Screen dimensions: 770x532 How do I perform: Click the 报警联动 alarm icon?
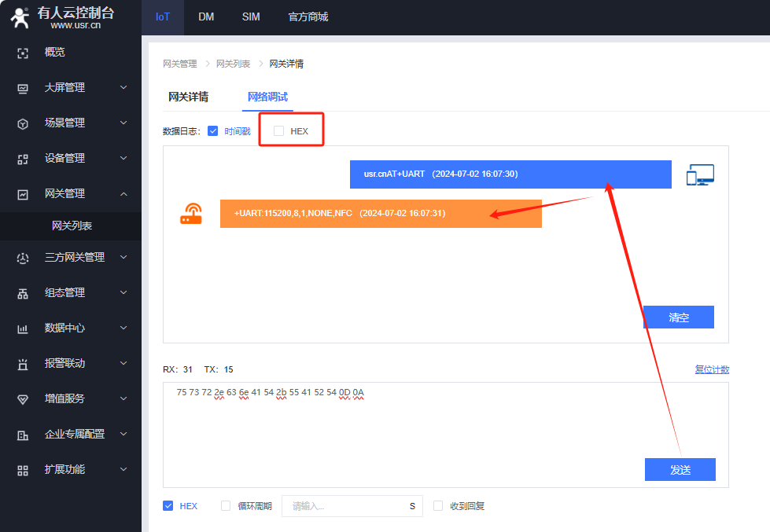point(23,364)
